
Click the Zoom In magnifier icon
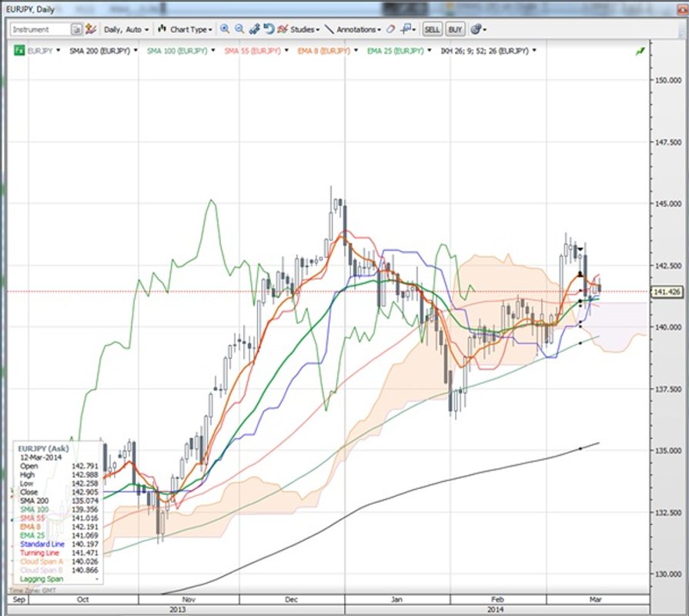point(224,29)
